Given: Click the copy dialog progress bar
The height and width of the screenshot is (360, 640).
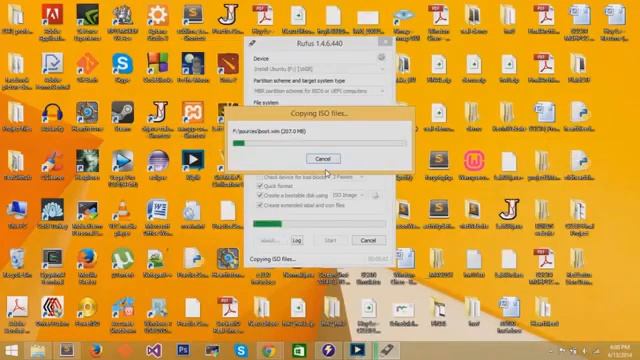Looking at the screenshot, I should coord(319,143).
